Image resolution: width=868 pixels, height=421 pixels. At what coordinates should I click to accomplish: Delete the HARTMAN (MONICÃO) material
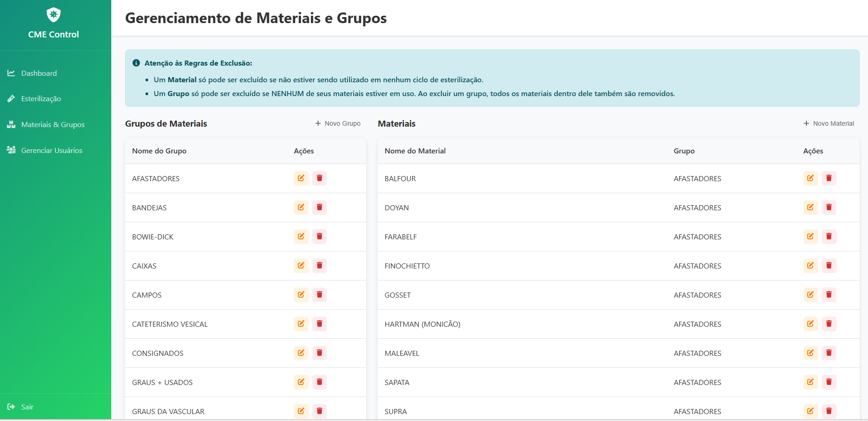pos(829,324)
